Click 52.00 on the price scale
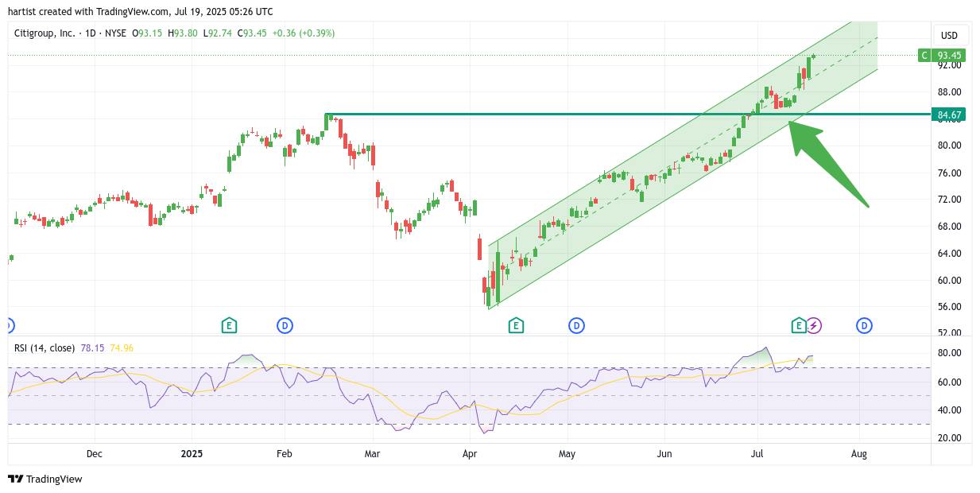Image resolution: width=980 pixels, height=493 pixels. tap(950, 332)
